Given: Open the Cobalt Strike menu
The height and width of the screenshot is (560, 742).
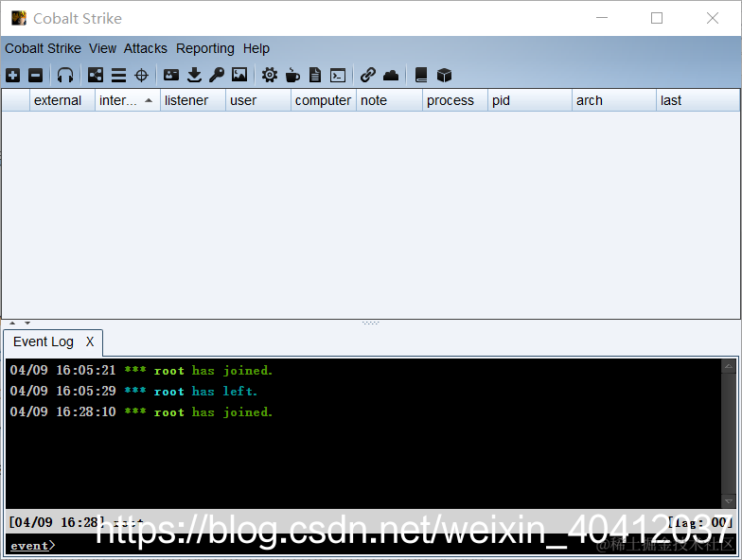Looking at the screenshot, I should point(44,49).
